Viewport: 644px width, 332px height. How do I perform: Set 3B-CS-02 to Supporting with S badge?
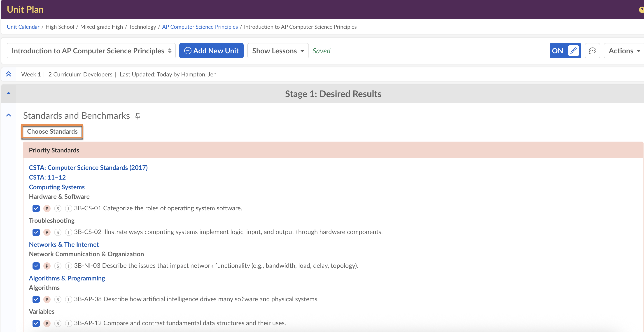[x=58, y=232]
